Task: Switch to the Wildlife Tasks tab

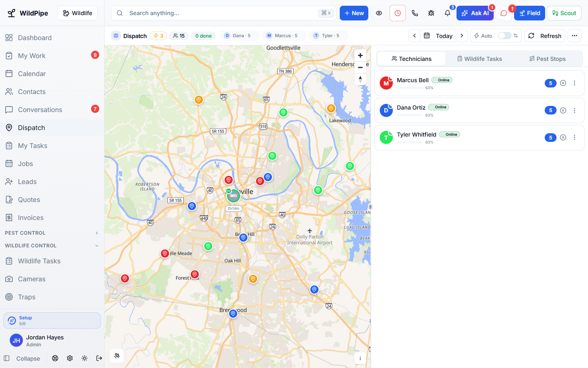Action: pyautogui.click(x=479, y=59)
